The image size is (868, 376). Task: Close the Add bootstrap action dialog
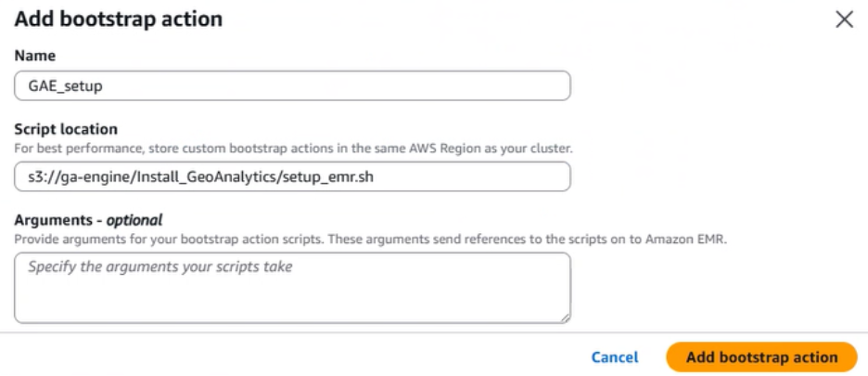844,19
